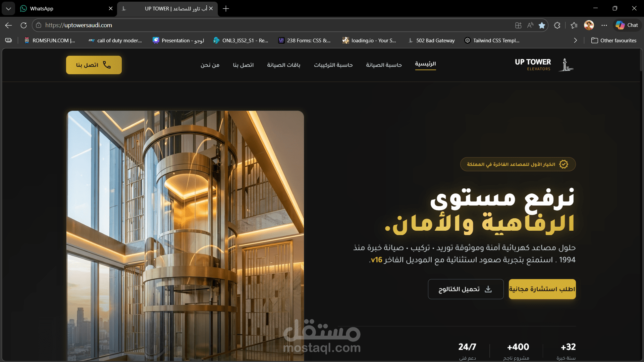Viewport: 644px width, 362px height.
Task: Select من نحن in the navigation menu
Action: pos(210,65)
